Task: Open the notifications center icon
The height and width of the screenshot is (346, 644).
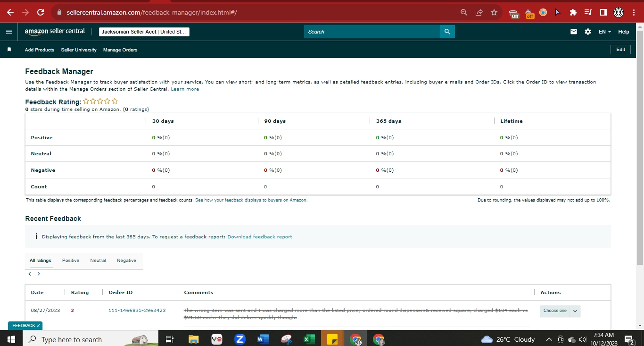Action: [x=628, y=339]
